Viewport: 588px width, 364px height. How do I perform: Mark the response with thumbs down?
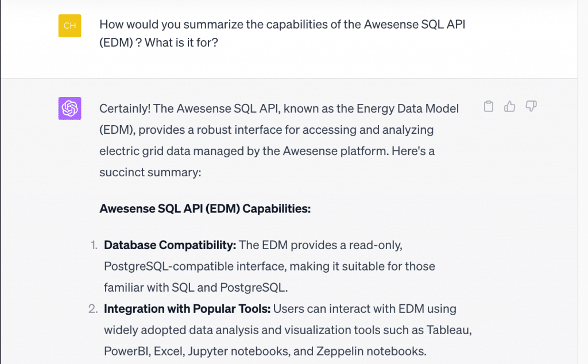click(531, 106)
